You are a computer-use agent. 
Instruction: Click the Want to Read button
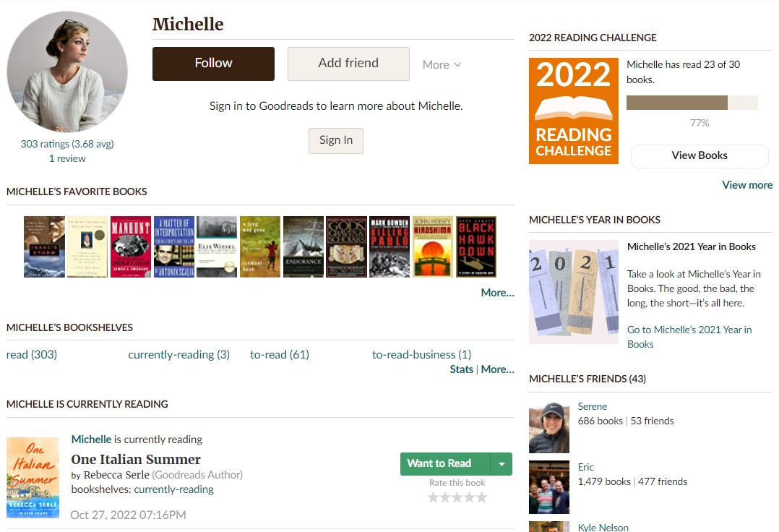[x=445, y=463]
